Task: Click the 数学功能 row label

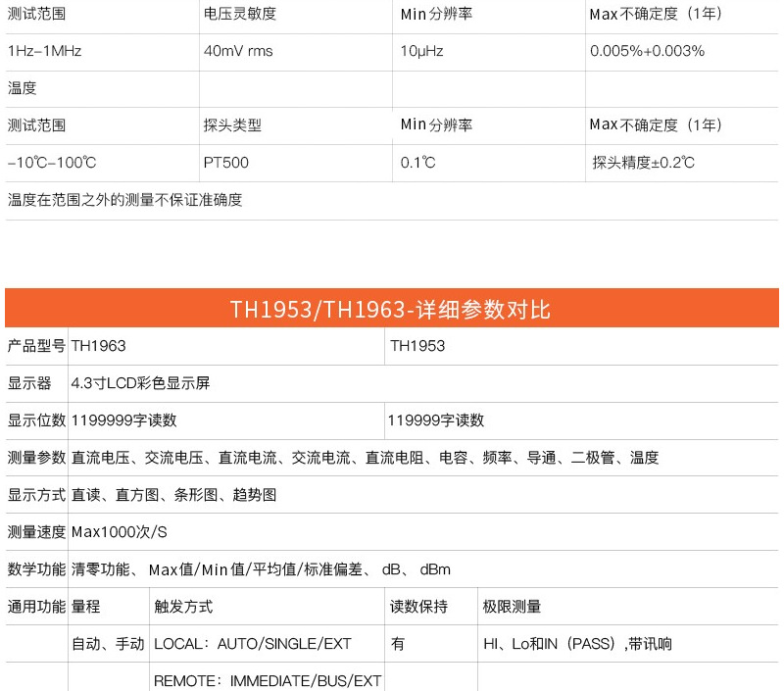Action: click(36, 569)
